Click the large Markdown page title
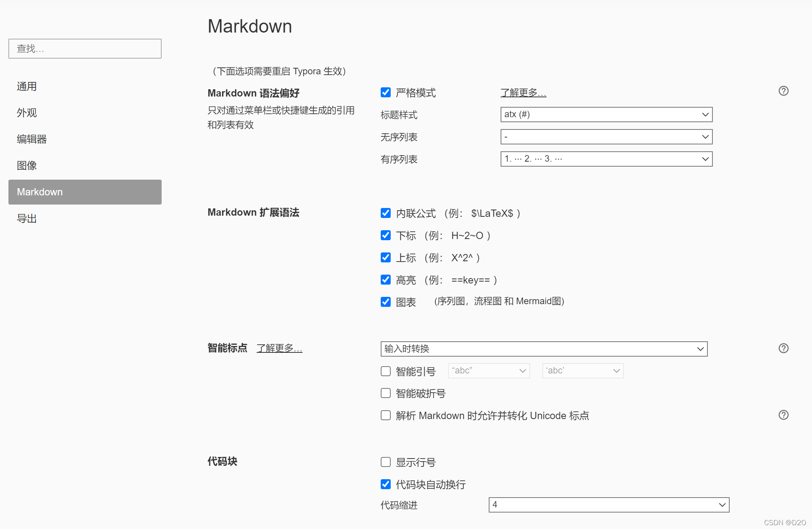 (x=250, y=26)
